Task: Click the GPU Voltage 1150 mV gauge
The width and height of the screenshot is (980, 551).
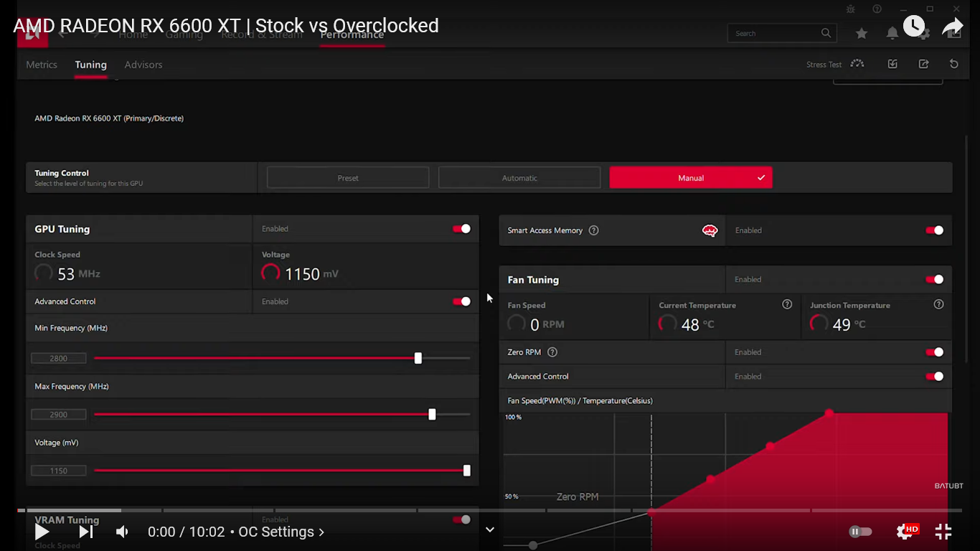Action: 270,273
